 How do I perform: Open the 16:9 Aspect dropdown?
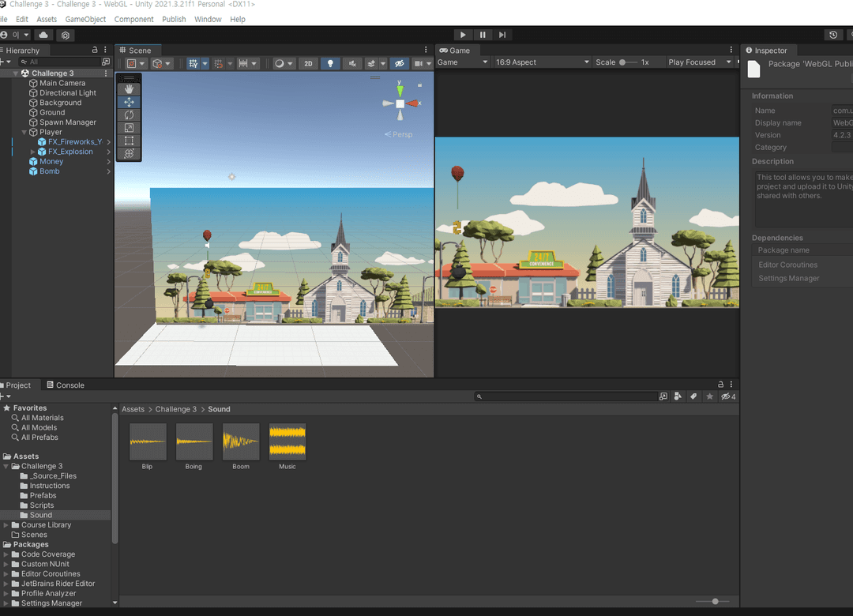pyautogui.click(x=542, y=62)
